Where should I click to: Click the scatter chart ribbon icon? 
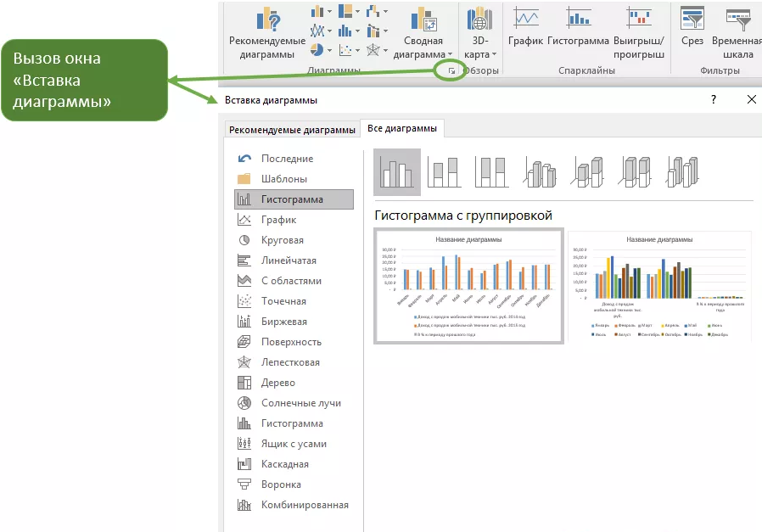[x=345, y=49]
